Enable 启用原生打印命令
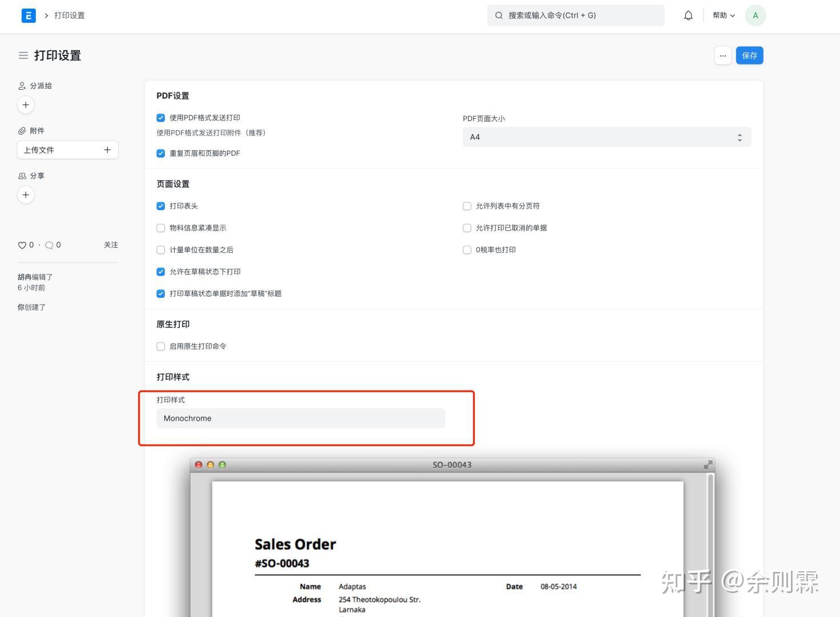 [160, 346]
